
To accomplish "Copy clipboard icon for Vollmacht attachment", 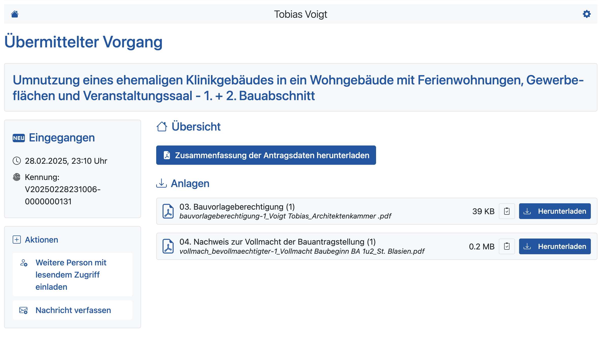I will pos(507,246).
